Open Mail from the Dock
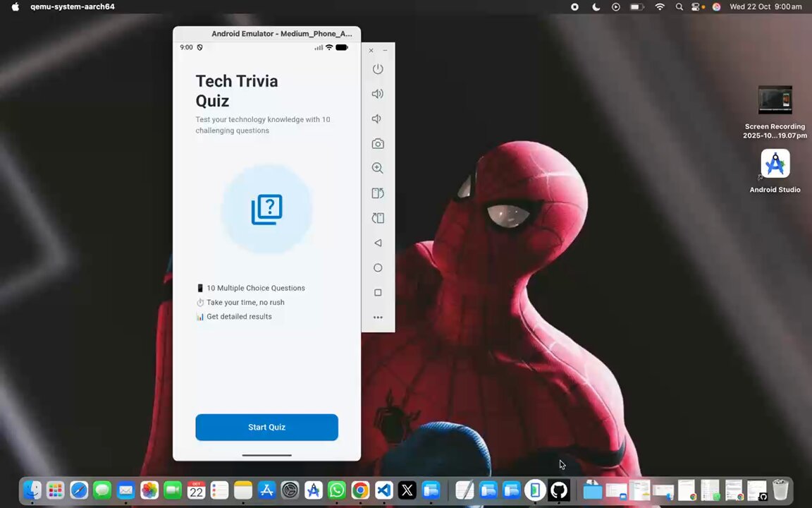Viewport: 812px width, 508px height. tap(126, 490)
